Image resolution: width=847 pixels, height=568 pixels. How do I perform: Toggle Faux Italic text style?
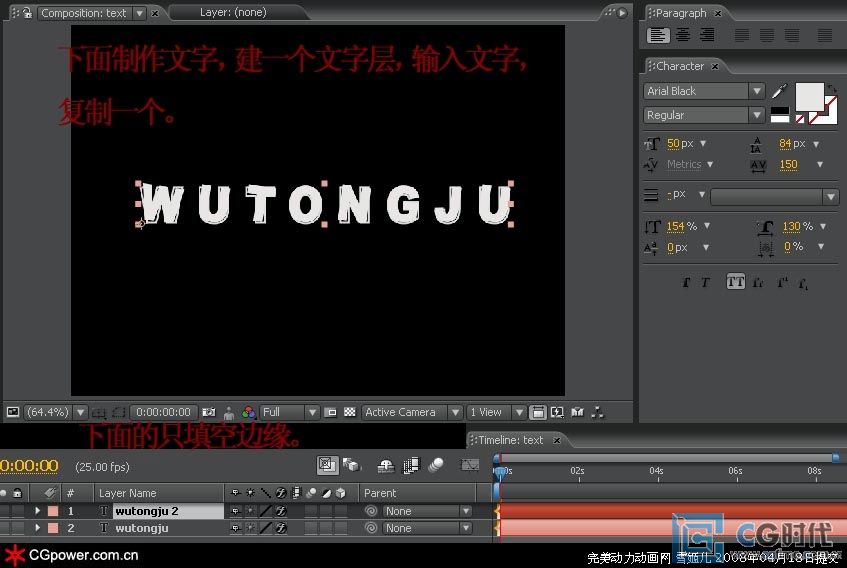coord(705,282)
